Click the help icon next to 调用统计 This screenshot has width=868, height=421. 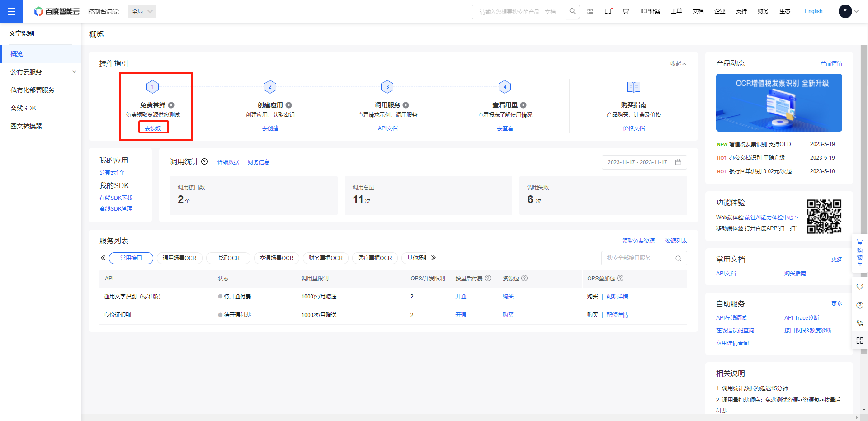point(204,161)
